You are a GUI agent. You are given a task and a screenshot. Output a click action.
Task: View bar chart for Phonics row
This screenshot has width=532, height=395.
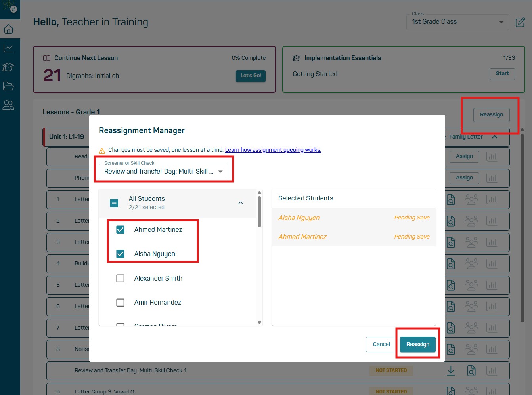click(492, 178)
